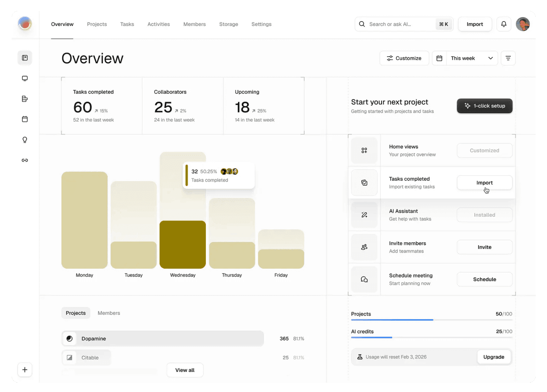Click the app logo in top-left corner
The width and height of the screenshot is (547, 392).
pyautogui.click(x=25, y=24)
